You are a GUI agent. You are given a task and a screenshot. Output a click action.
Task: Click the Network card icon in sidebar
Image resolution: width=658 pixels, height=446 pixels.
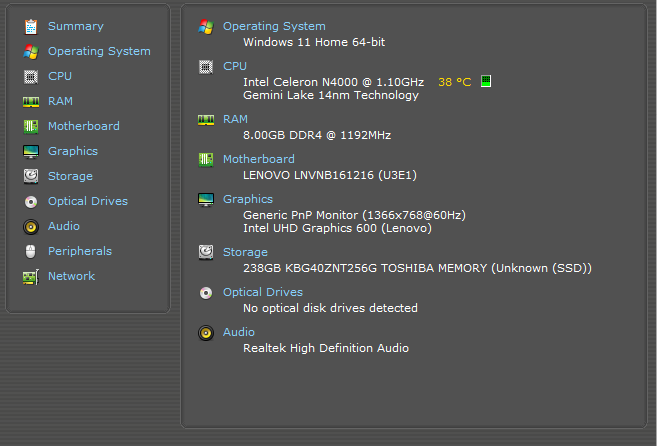point(31,277)
